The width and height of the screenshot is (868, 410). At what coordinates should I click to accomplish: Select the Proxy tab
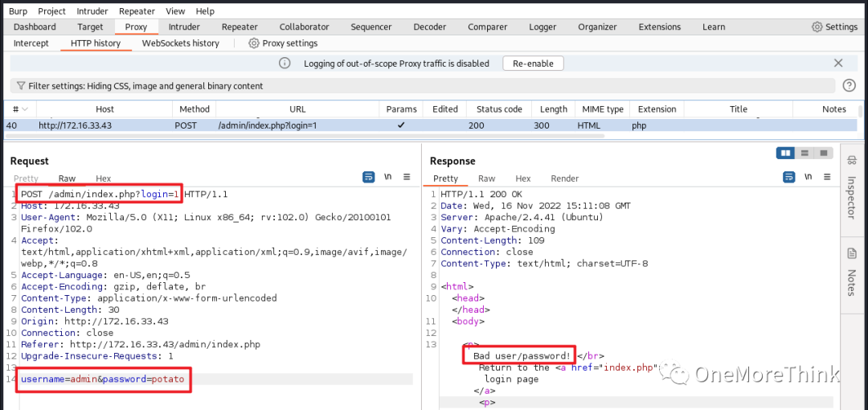click(136, 27)
